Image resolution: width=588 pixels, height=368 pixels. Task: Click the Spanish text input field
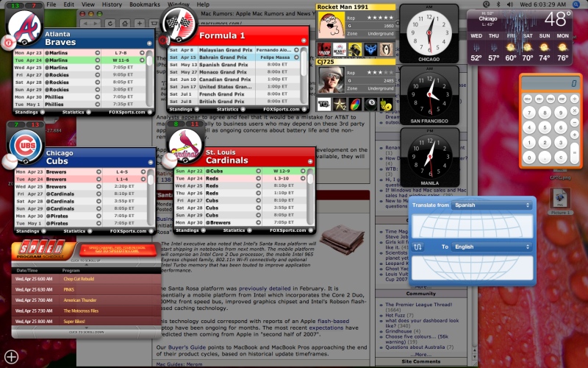pyautogui.click(x=472, y=227)
